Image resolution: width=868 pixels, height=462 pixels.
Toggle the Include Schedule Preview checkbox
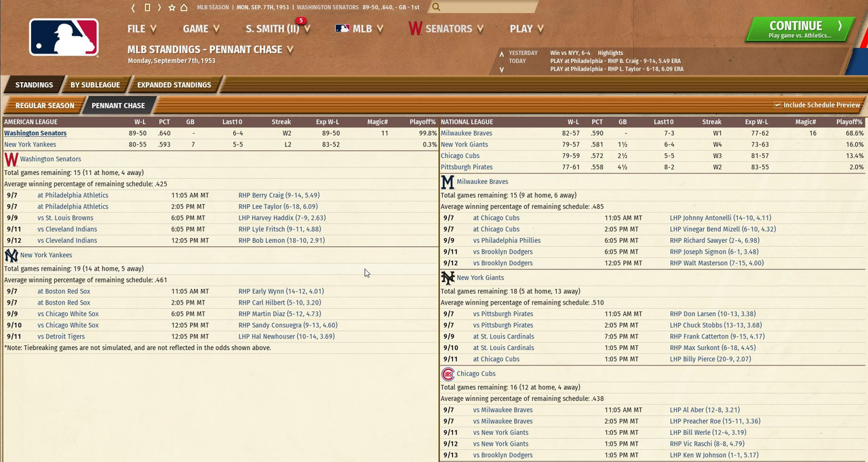(x=777, y=105)
